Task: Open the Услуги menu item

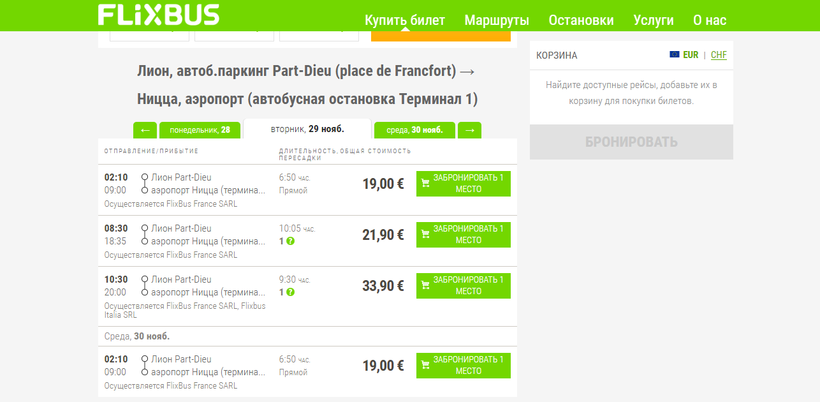Action: click(x=654, y=20)
